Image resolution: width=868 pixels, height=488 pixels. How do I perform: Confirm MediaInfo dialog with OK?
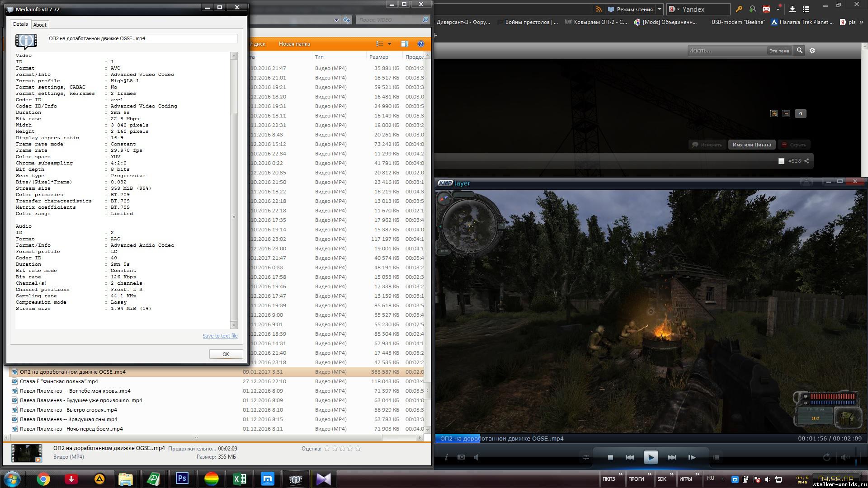pyautogui.click(x=226, y=354)
